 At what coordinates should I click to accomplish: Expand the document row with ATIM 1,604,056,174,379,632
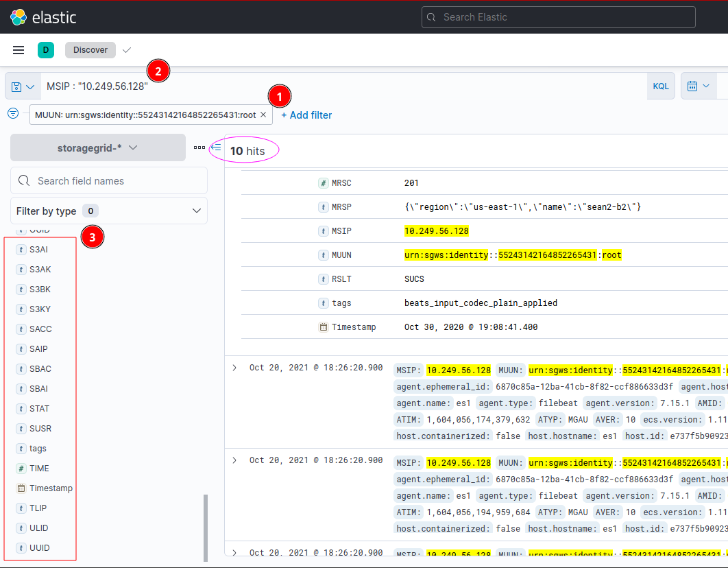click(x=234, y=368)
